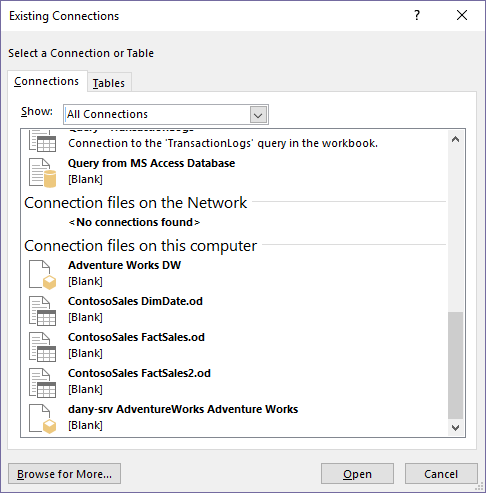Click the ContosoSales FactSales2.od table icon

pos(42,383)
